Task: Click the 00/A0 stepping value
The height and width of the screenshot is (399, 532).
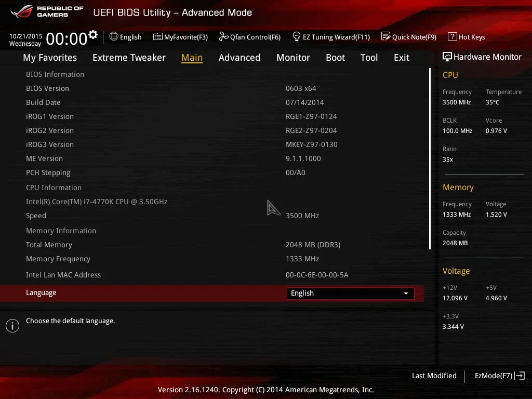Action: [296, 172]
